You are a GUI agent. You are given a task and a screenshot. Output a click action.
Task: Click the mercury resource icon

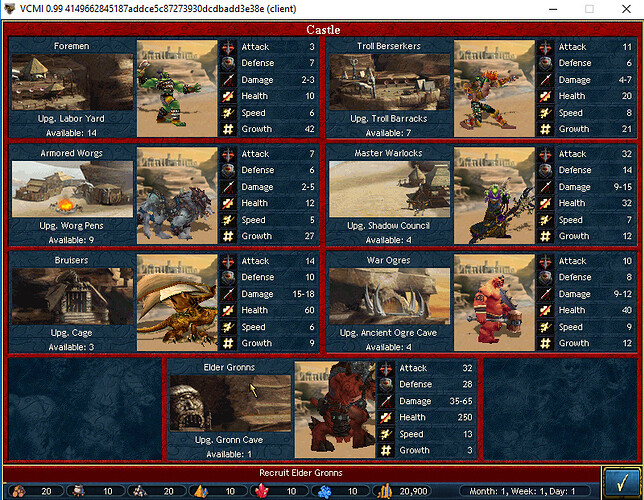coord(78,491)
